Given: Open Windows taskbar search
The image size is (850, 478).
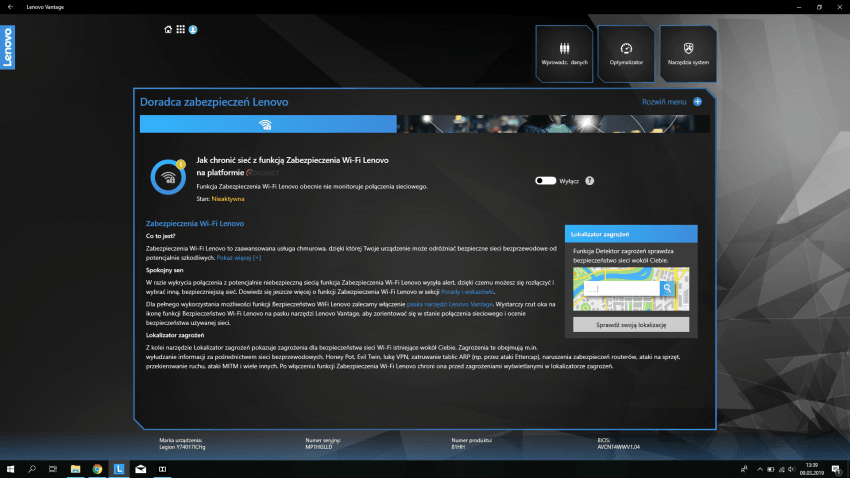Looking at the screenshot, I should [31, 469].
